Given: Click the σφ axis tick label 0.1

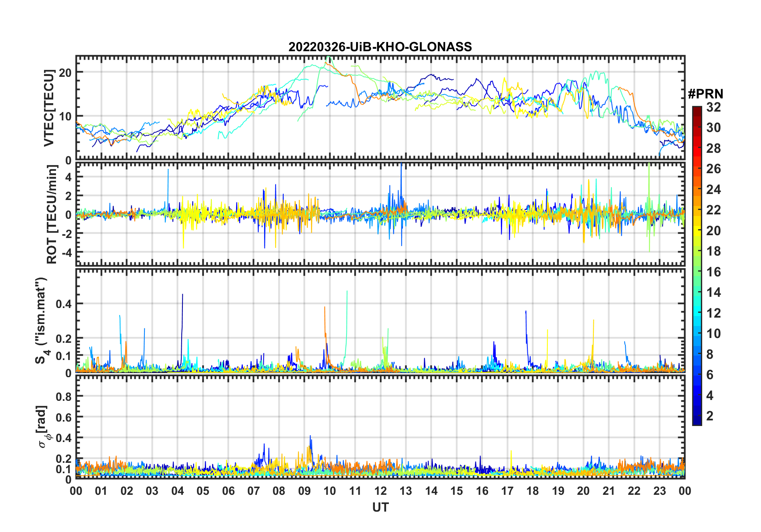Looking at the screenshot, I should pyautogui.click(x=64, y=469).
